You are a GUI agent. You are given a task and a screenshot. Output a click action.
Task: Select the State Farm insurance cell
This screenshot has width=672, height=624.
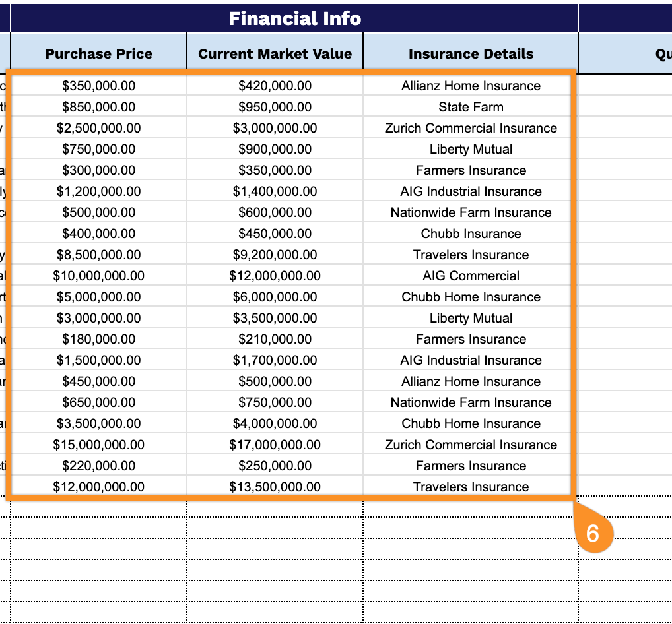[x=471, y=107]
